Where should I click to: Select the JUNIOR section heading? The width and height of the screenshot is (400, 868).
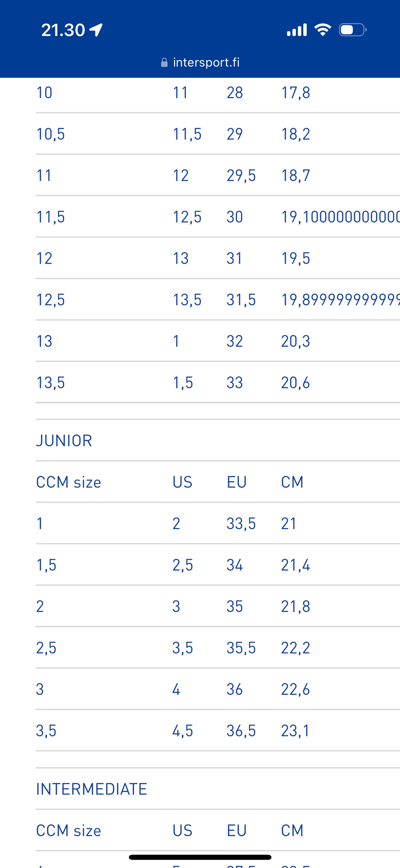[x=64, y=441]
